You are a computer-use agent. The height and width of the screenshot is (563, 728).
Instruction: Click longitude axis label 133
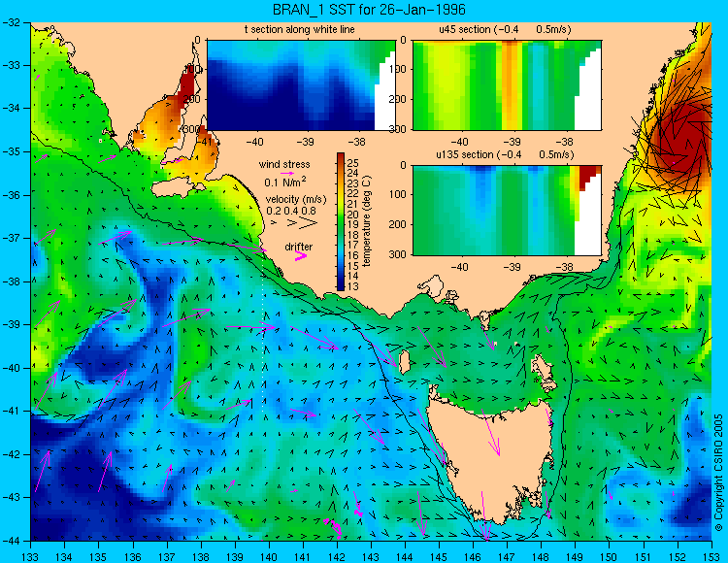point(31,556)
